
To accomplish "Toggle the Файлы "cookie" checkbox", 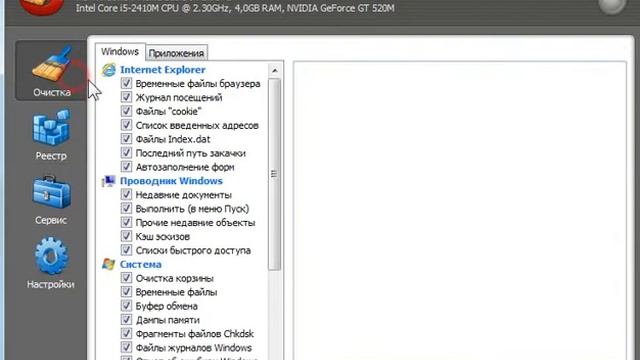I will point(127,111).
